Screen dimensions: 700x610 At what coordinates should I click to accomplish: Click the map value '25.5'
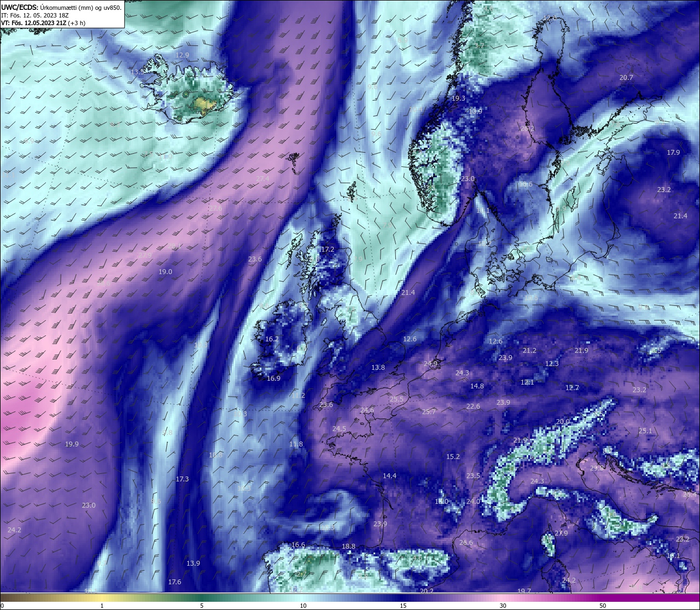tap(396, 399)
